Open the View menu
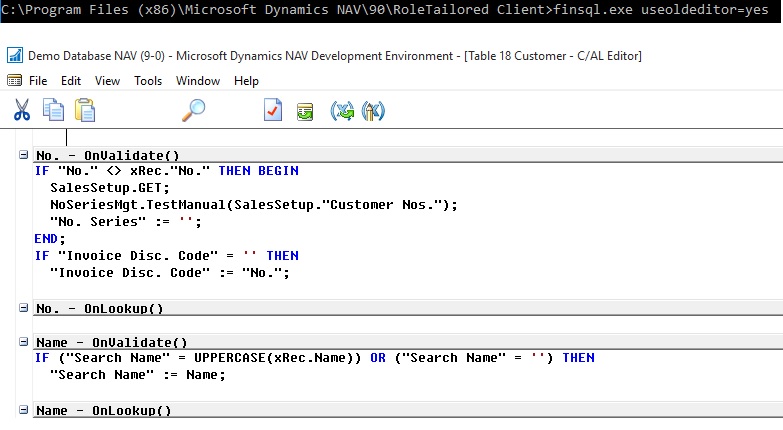This screenshot has height=430, width=783. click(x=107, y=80)
